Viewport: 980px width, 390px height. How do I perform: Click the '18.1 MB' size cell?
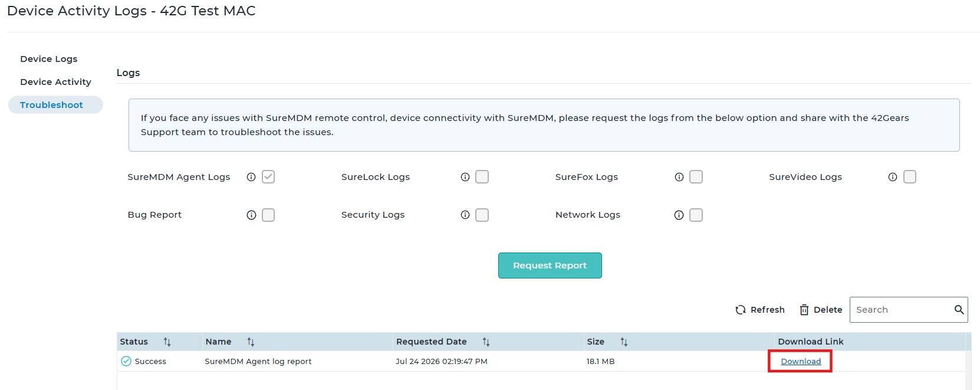click(x=600, y=361)
